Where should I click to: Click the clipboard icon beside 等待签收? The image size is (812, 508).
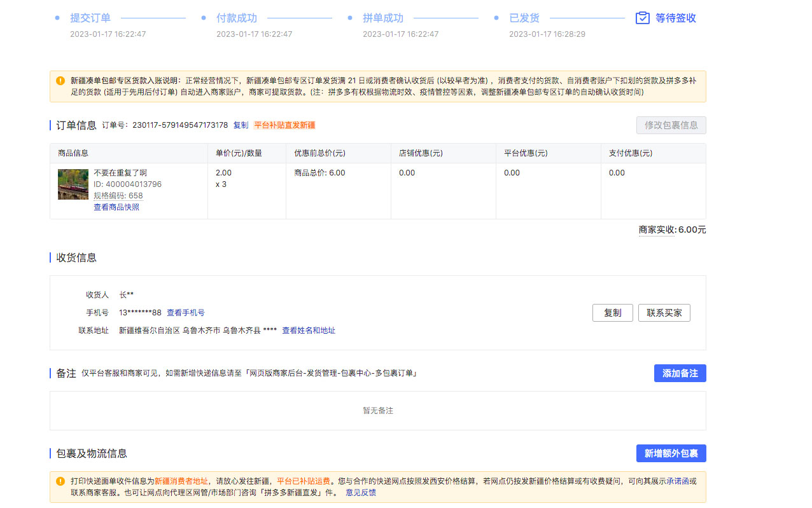[x=641, y=18]
